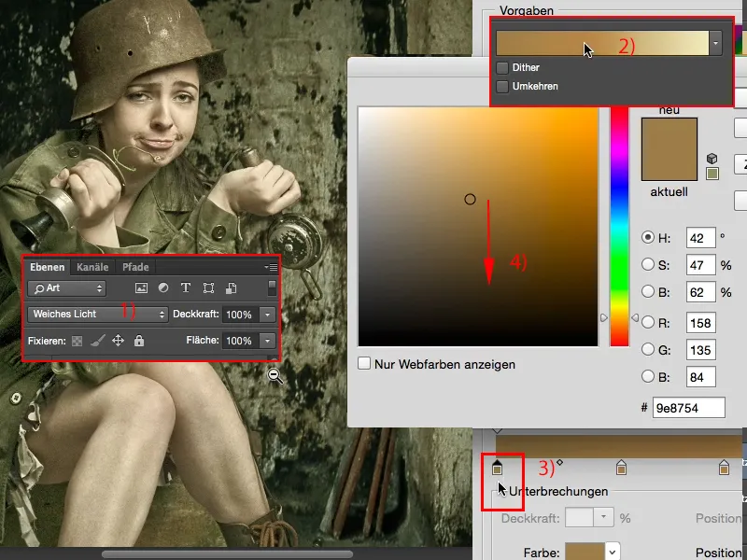The width and height of the screenshot is (747, 560).
Task: Click the smart object filter icon
Action: click(x=231, y=287)
